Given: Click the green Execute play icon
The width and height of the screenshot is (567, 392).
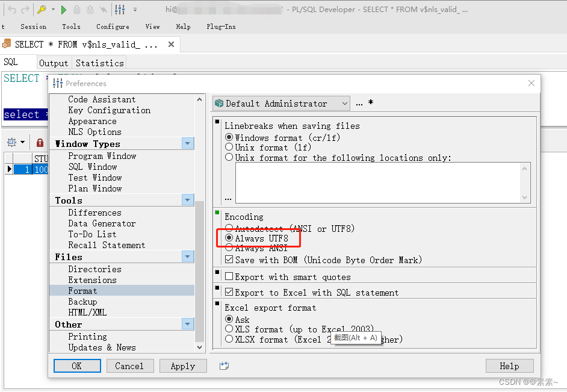Looking at the screenshot, I should [64, 10].
